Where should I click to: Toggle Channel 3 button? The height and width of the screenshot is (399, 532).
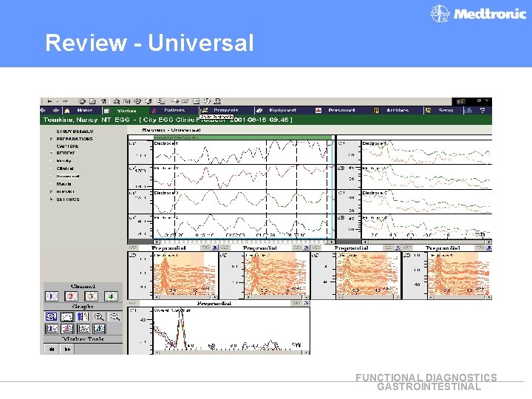click(x=91, y=296)
